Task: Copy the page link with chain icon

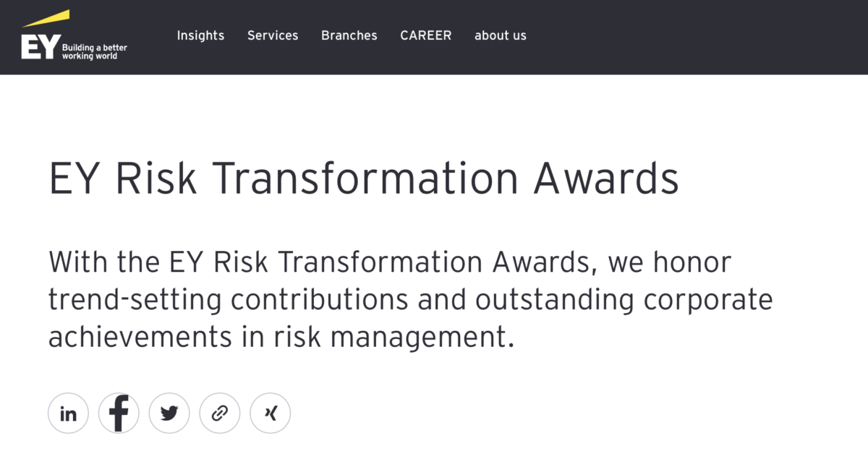Action: pos(220,413)
